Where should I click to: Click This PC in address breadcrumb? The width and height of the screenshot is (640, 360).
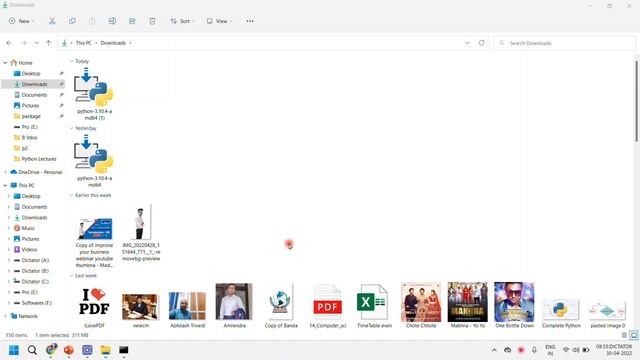point(84,43)
